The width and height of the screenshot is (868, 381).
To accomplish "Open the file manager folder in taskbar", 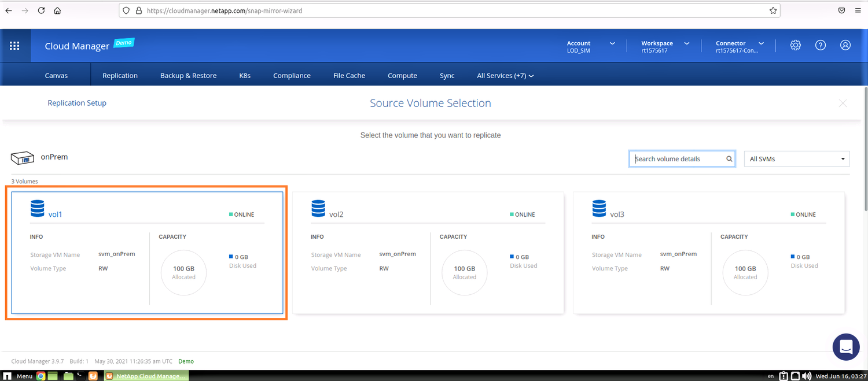I will [x=68, y=376].
